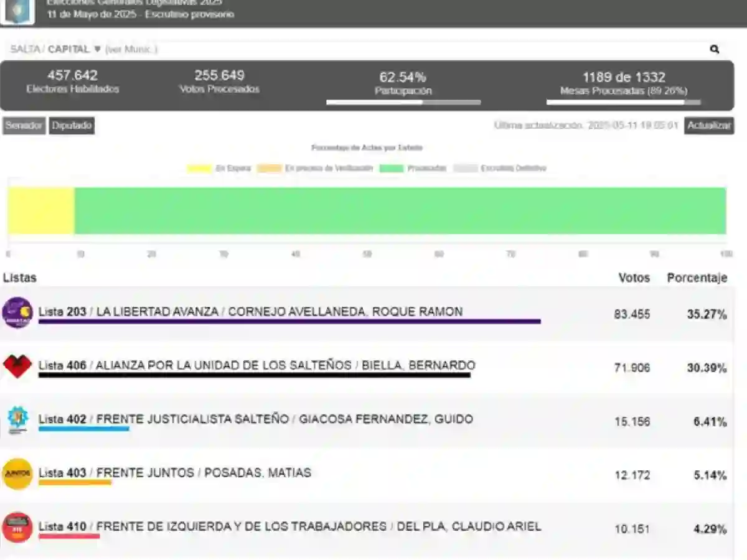
Task: Click the blue vote bar for Lista 402
Action: pos(84,429)
